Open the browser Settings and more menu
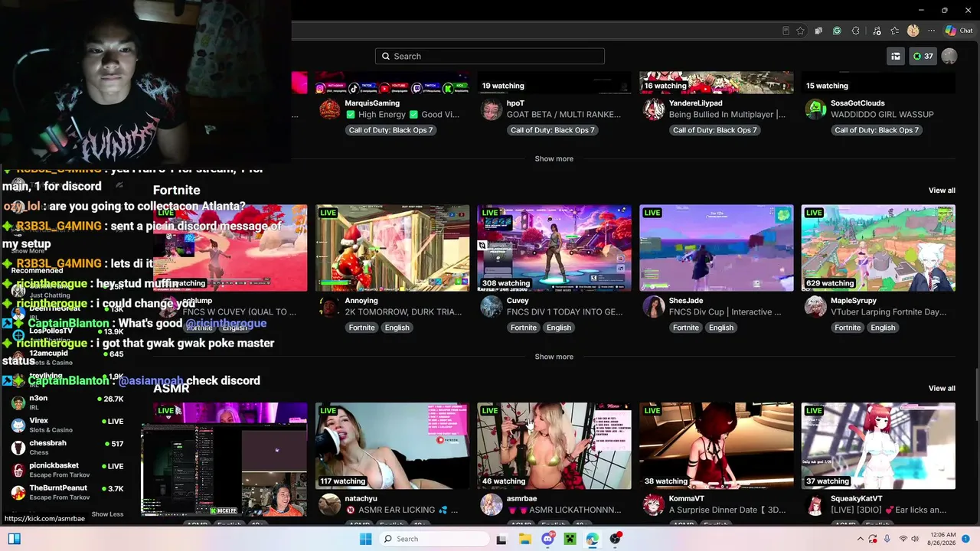The height and width of the screenshot is (551, 980). [931, 31]
